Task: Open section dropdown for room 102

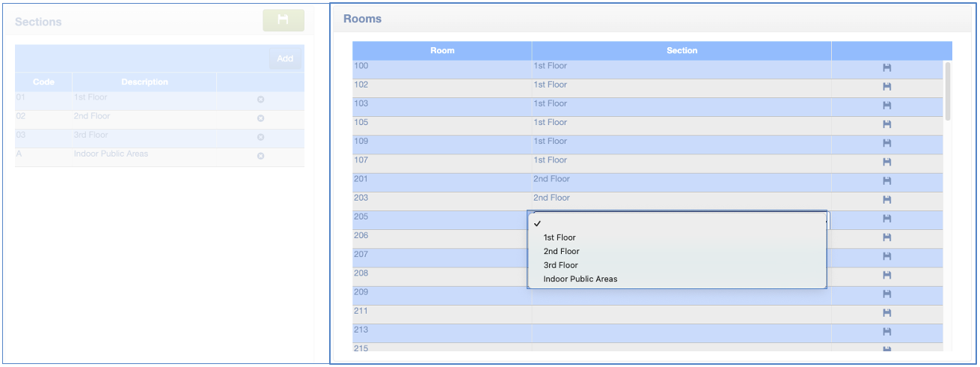Action: pyautogui.click(x=681, y=85)
